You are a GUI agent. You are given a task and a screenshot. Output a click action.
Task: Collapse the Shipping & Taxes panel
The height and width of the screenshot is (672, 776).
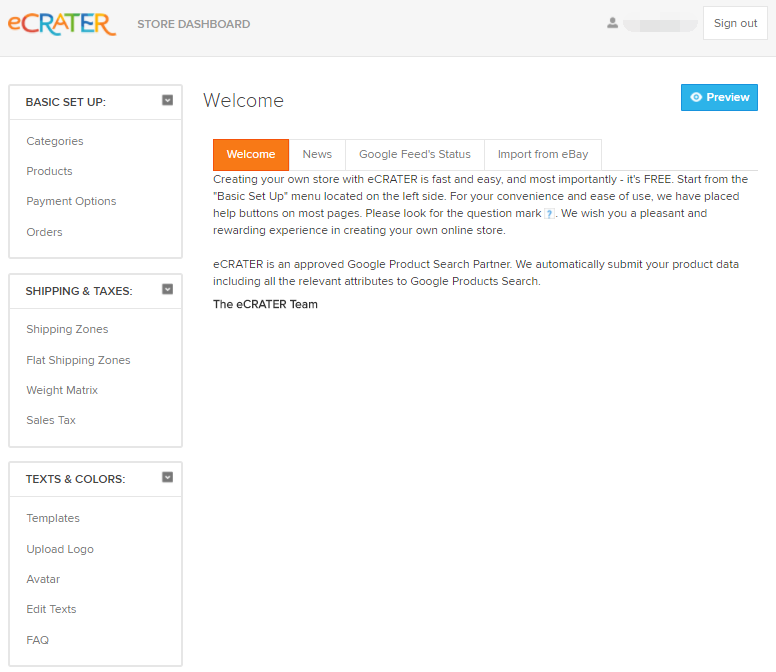tap(167, 289)
